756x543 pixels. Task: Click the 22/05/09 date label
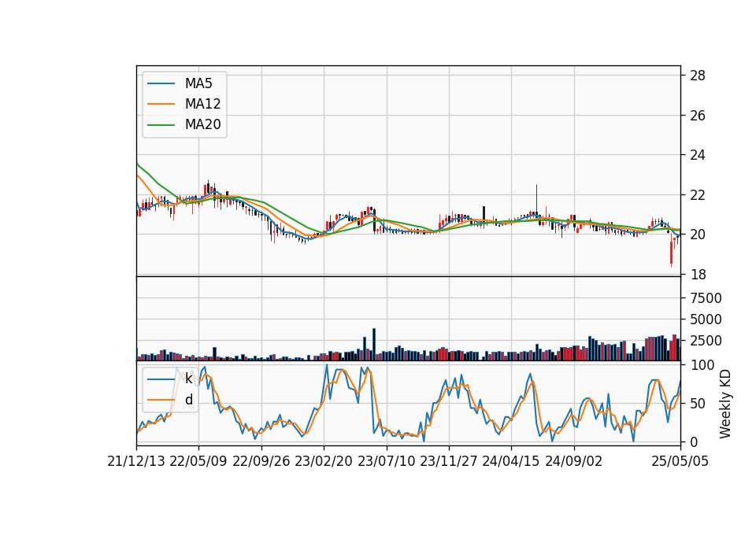[x=198, y=461]
